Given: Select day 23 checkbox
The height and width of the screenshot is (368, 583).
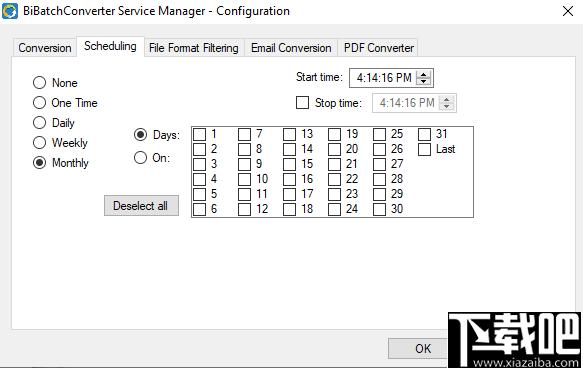Looking at the screenshot, I should tap(334, 194).
